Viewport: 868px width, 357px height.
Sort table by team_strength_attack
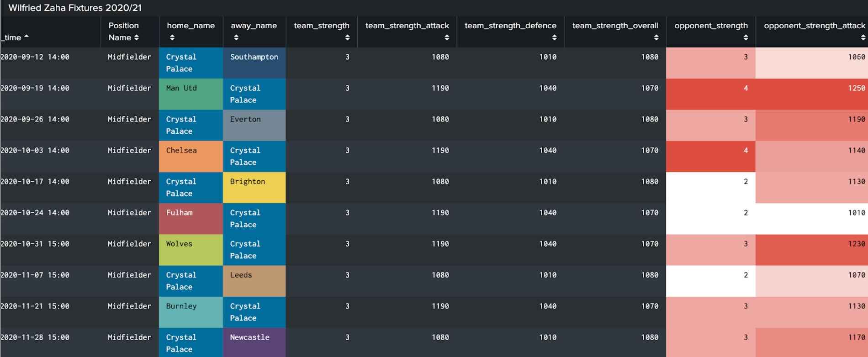[446, 37]
